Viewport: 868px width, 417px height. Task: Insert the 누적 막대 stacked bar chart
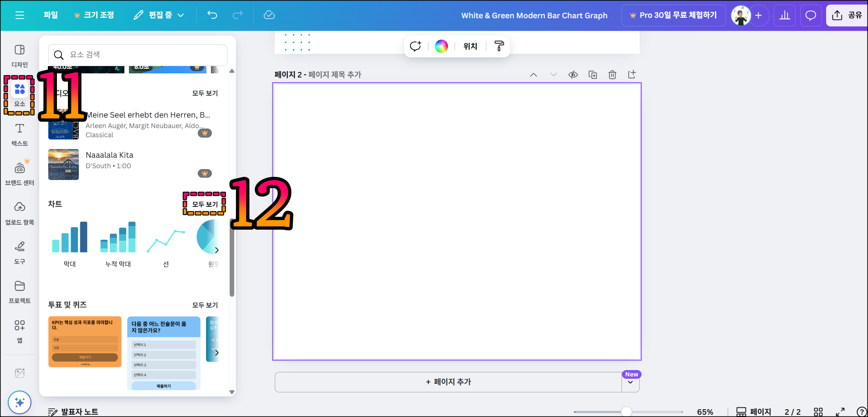point(118,244)
